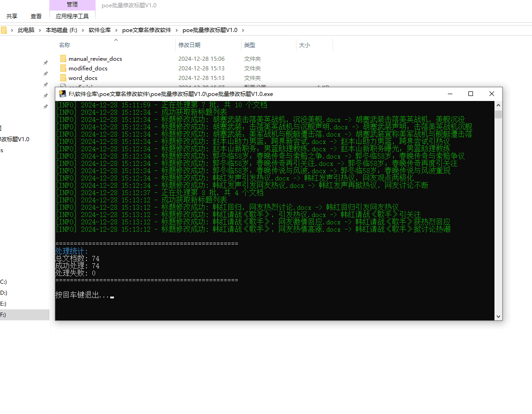The image size is (532, 414).
Task: Expand chevron after 本地磁盘 (F:) in breadcrumb
Action: [83, 30]
